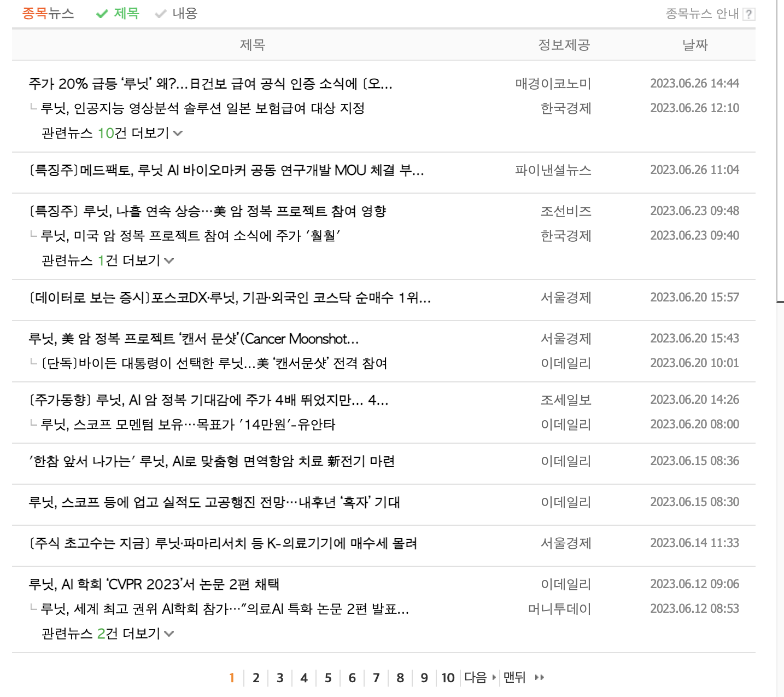Open article [특징주]메드팩토, 루닛 AI 바이오마커
Viewport: 784px width, 697px height.
[226, 170]
